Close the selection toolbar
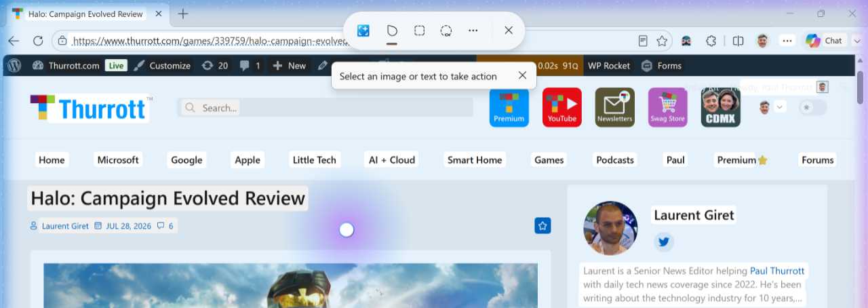This screenshot has height=308, width=868. [x=509, y=31]
